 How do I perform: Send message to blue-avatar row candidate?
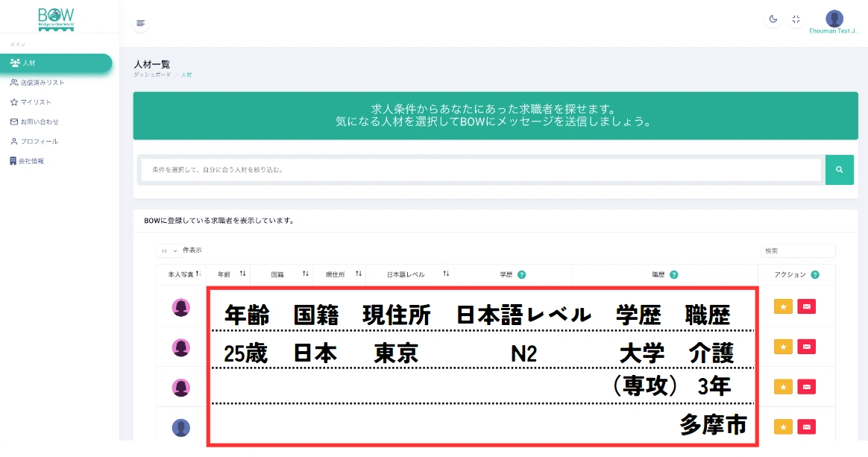click(807, 427)
